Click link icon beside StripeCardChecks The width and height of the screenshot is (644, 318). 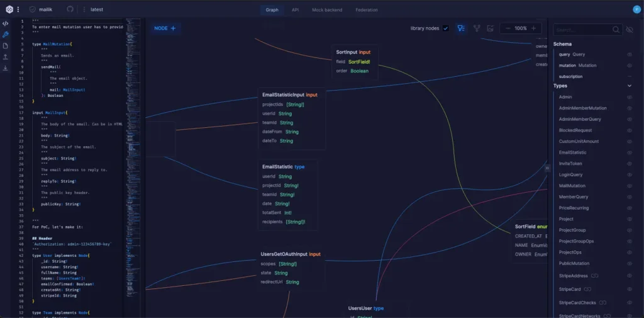click(603, 303)
